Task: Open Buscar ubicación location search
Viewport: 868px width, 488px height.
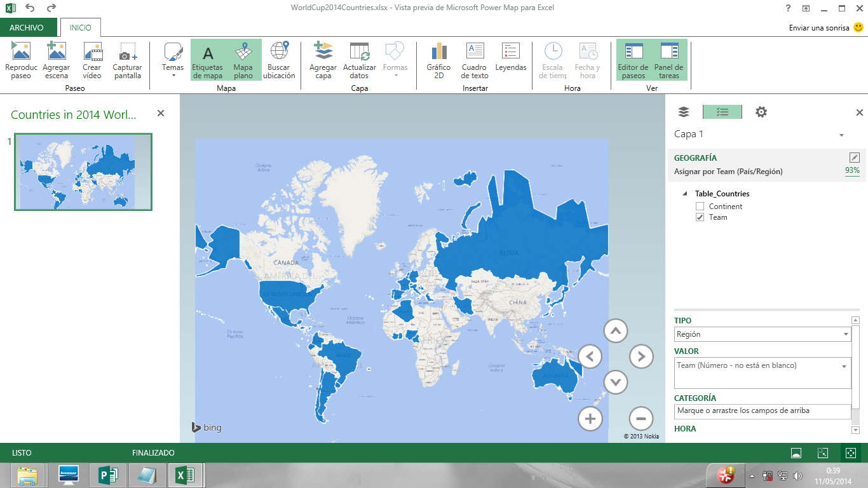Action: click(279, 60)
